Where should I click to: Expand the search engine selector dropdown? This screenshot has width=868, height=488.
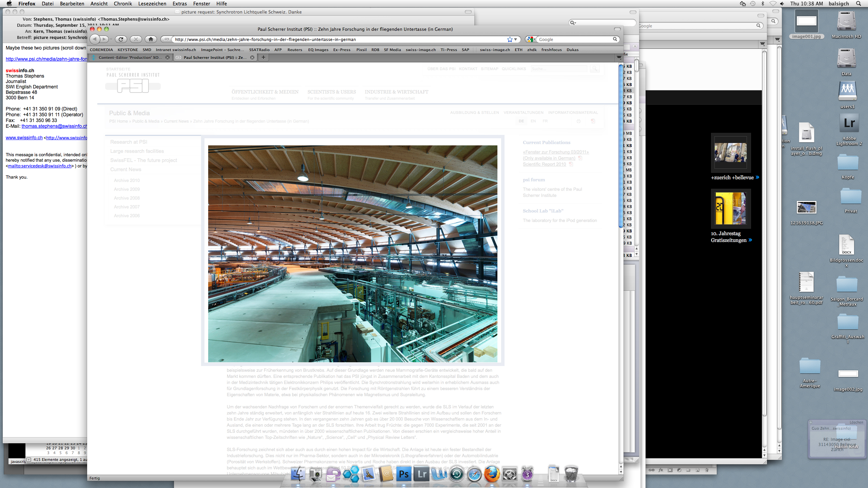coord(531,39)
